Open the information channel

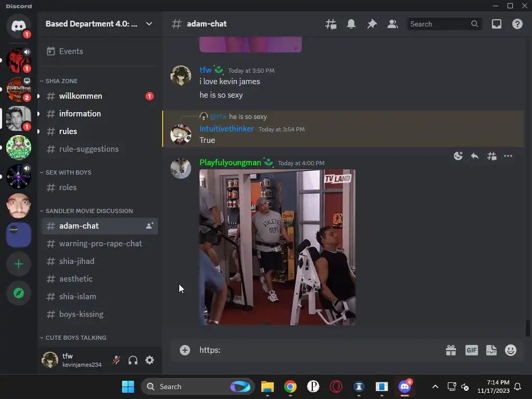coord(99,114)
